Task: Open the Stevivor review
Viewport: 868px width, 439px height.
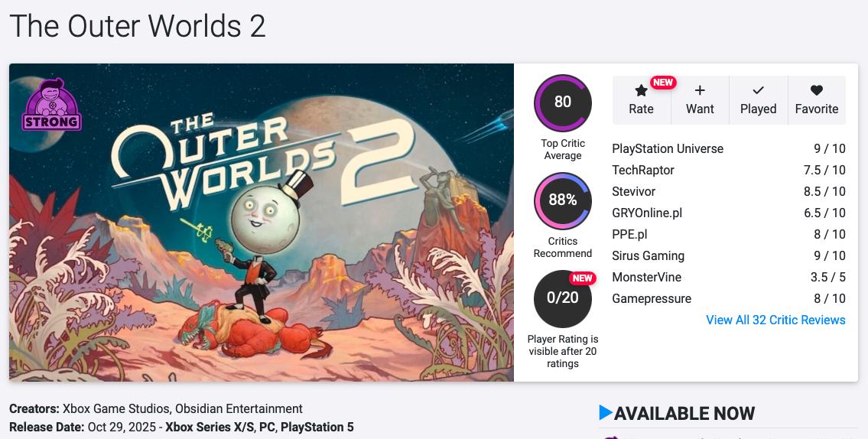Action: [x=634, y=191]
